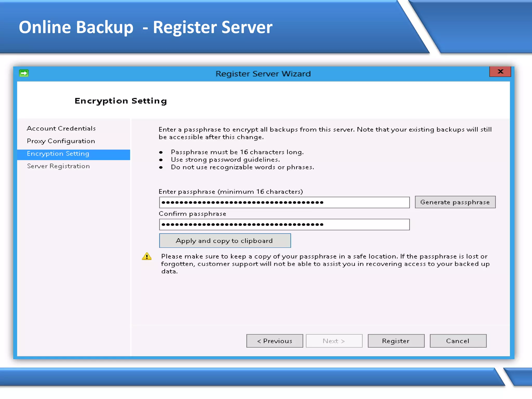Click the green arrow wizard icon in title bar
The width and height of the screenshot is (532, 399).
pos(24,73)
